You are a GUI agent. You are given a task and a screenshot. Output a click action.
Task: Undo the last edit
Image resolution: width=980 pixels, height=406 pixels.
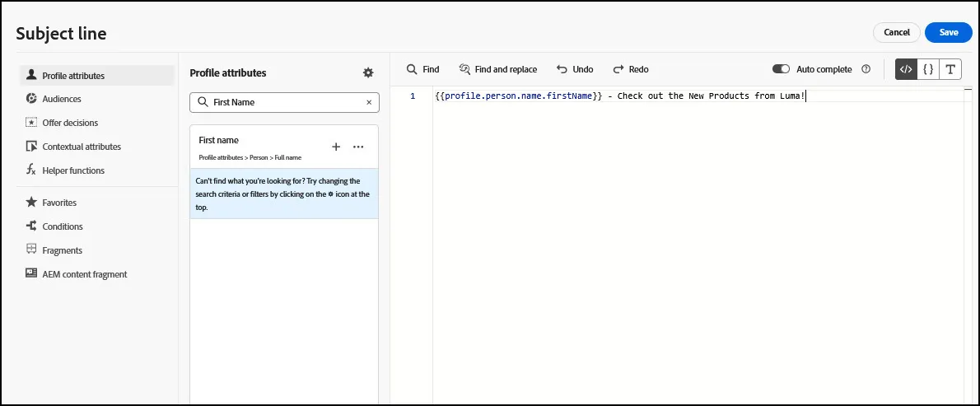575,69
